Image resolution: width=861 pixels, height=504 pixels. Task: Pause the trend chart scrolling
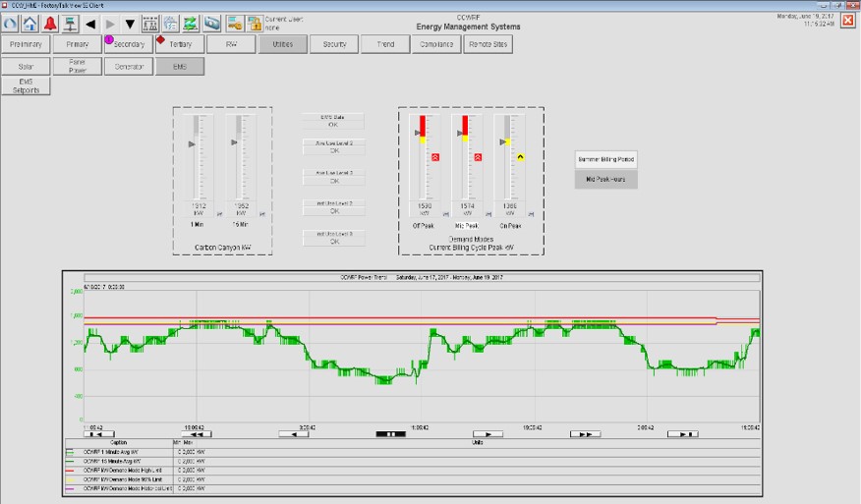tap(390, 433)
